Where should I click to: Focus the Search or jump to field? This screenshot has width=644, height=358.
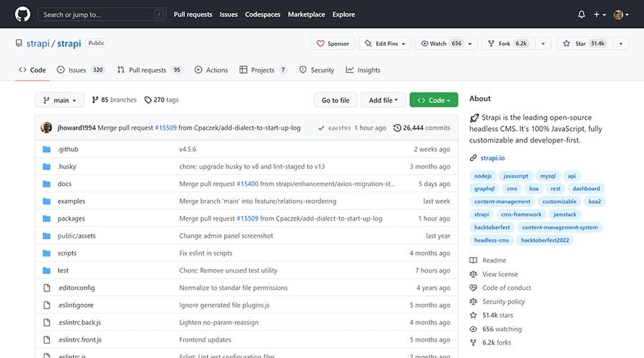[x=102, y=14]
